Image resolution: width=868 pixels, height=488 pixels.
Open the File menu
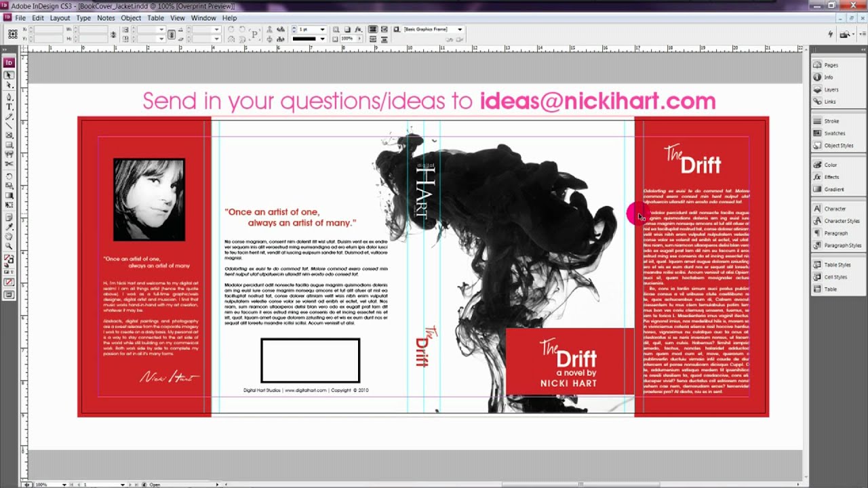pyautogui.click(x=20, y=18)
